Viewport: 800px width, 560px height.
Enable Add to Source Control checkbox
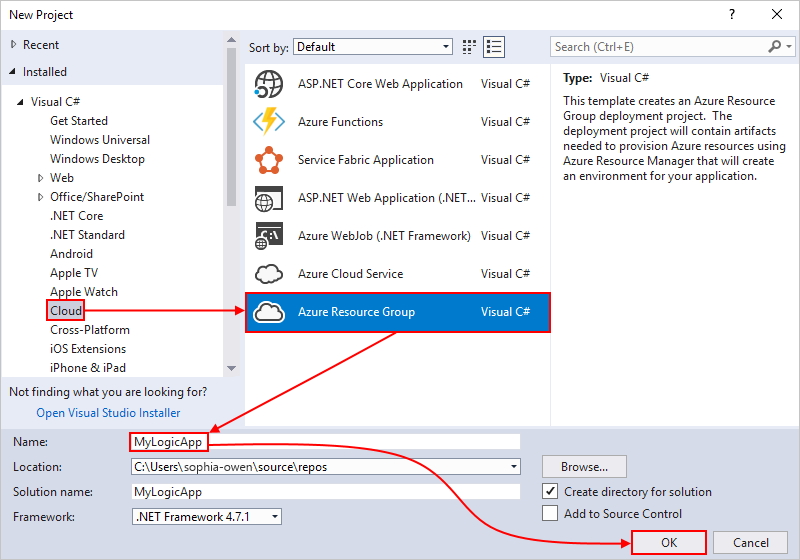click(x=549, y=513)
